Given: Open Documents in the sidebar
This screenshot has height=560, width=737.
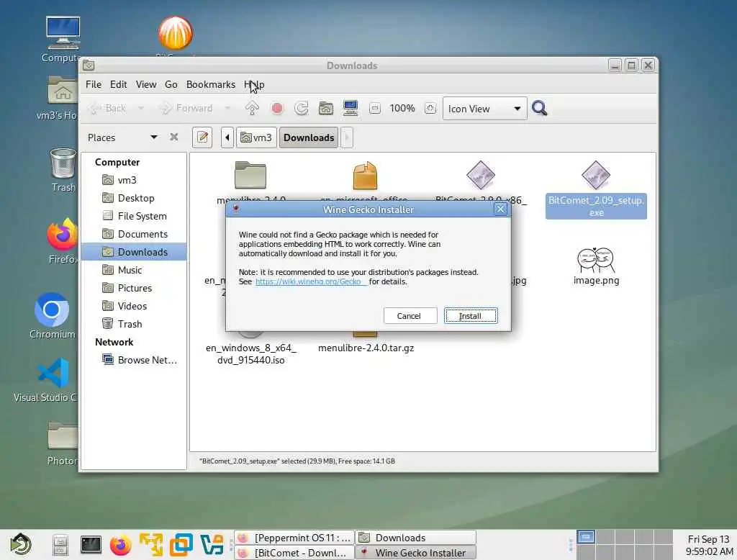Looking at the screenshot, I should 143,234.
